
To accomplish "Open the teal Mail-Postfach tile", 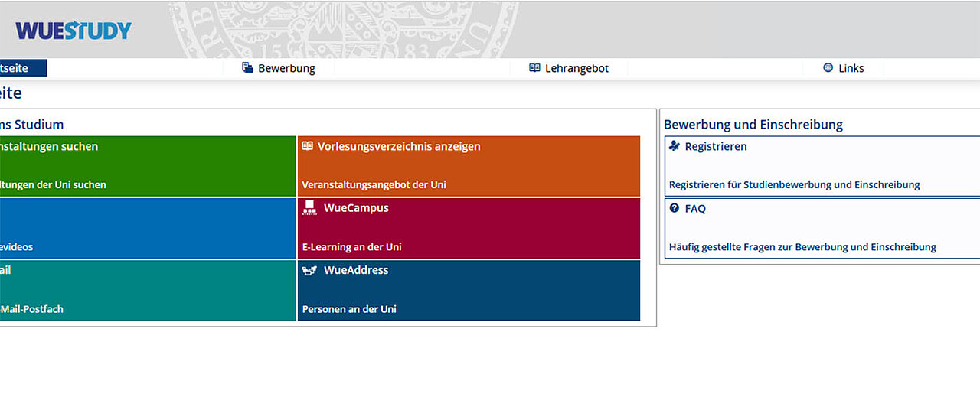I will point(145,291).
